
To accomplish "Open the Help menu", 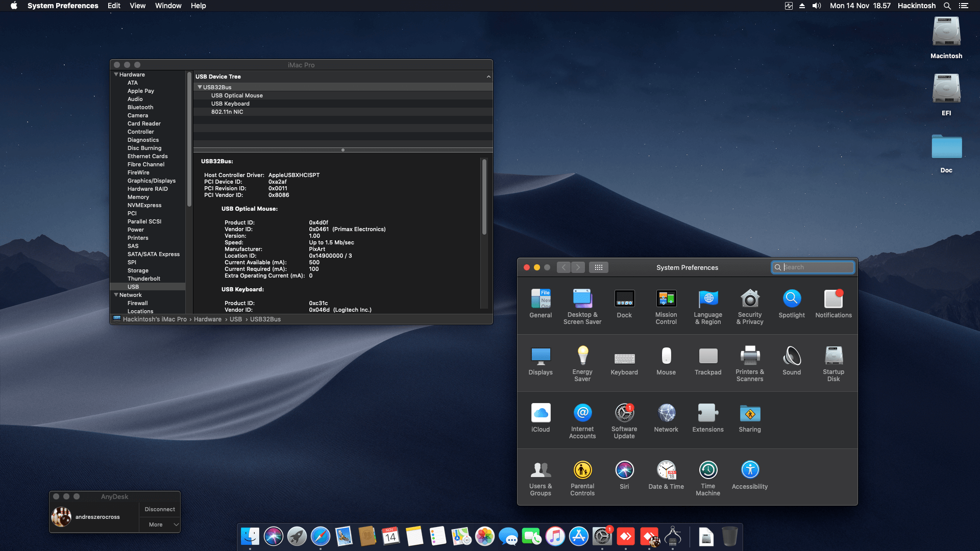I will pos(198,6).
